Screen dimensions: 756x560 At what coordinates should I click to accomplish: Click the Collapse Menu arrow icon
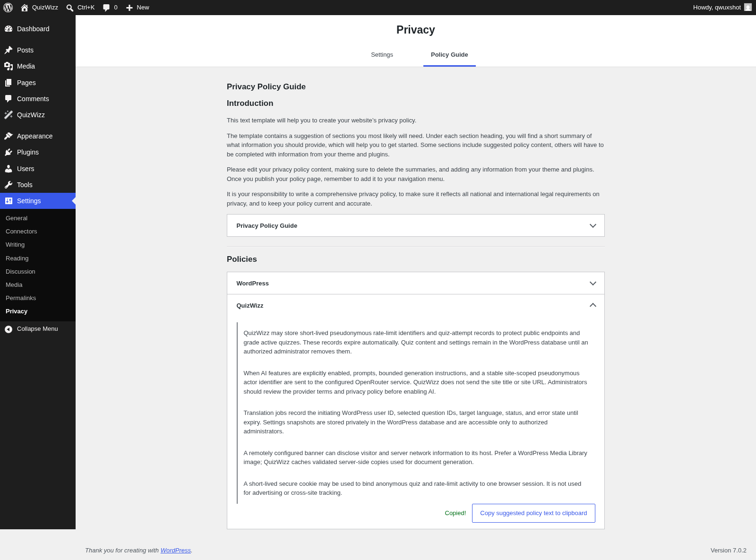point(9,329)
